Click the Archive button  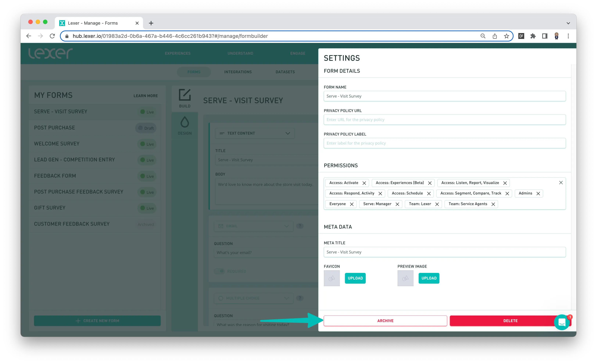(385, 321)
